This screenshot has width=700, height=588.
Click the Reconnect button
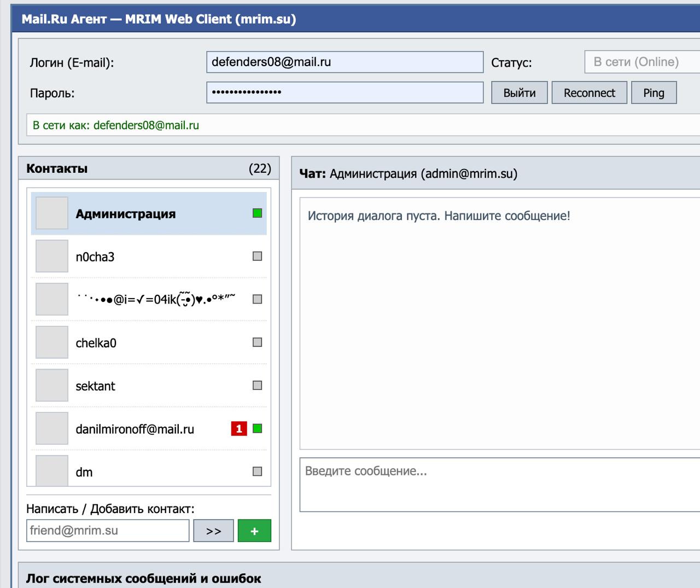590,93
